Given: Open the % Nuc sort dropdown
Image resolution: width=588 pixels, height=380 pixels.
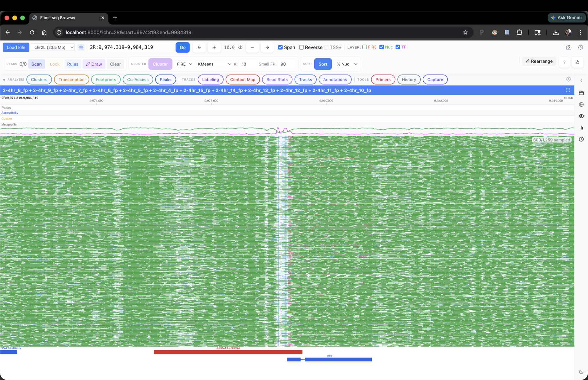Looking at the screenshot, I should (347, 64).
